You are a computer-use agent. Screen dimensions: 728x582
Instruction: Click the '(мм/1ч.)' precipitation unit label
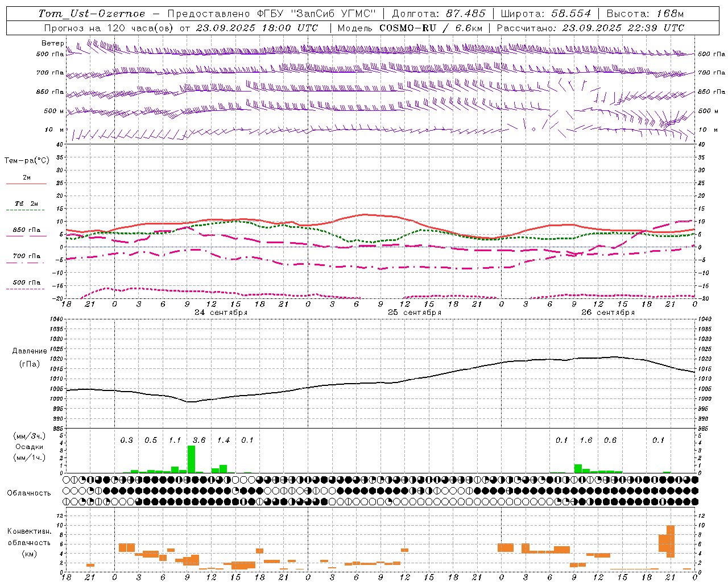[30, 458]
